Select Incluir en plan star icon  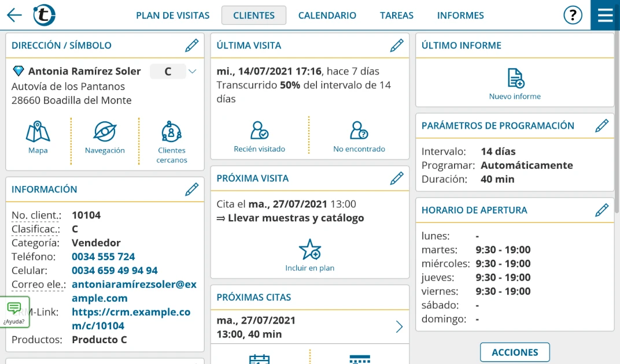310,250
